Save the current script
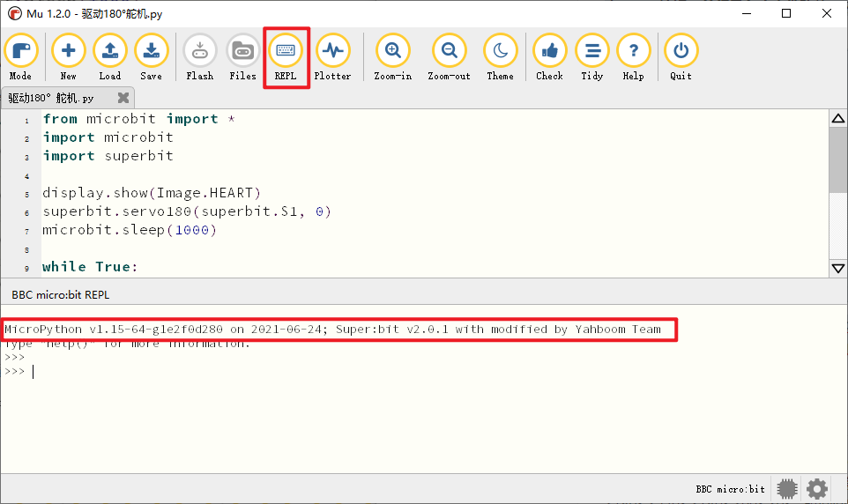Image resolution: width=848 pixels, height=504 pixels. pos(152,57)
